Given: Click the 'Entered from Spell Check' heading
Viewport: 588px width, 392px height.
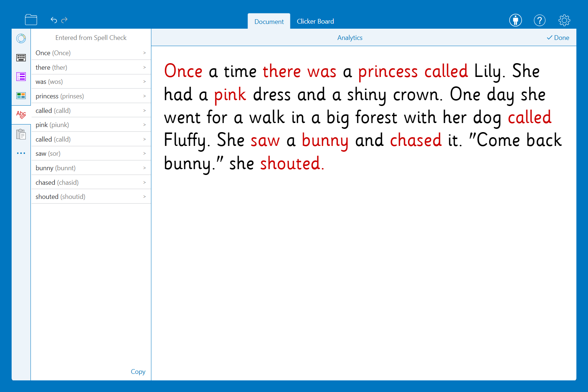Looking at the screenshot, I should tap(91, 38).
